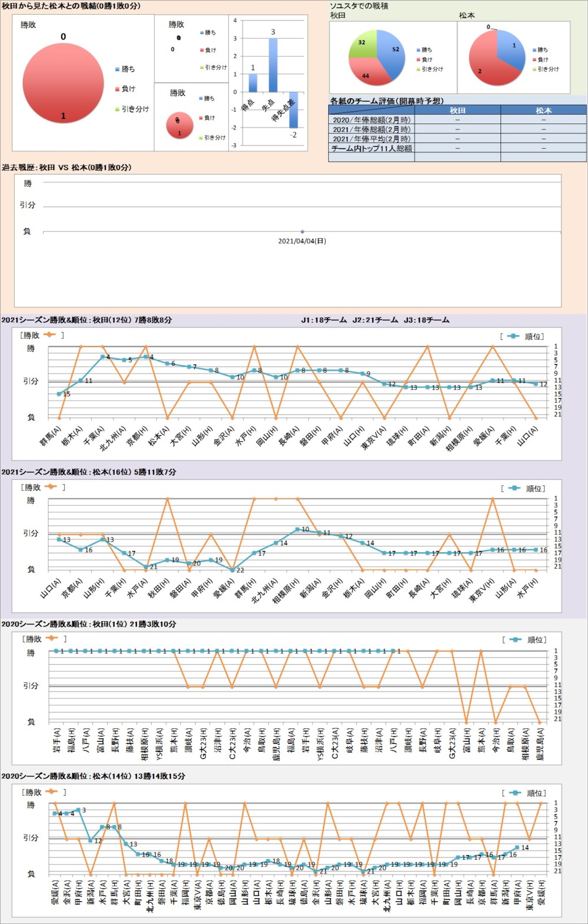Select the チーム内トップ11人総額 table row label

click(x=372, y=148)
